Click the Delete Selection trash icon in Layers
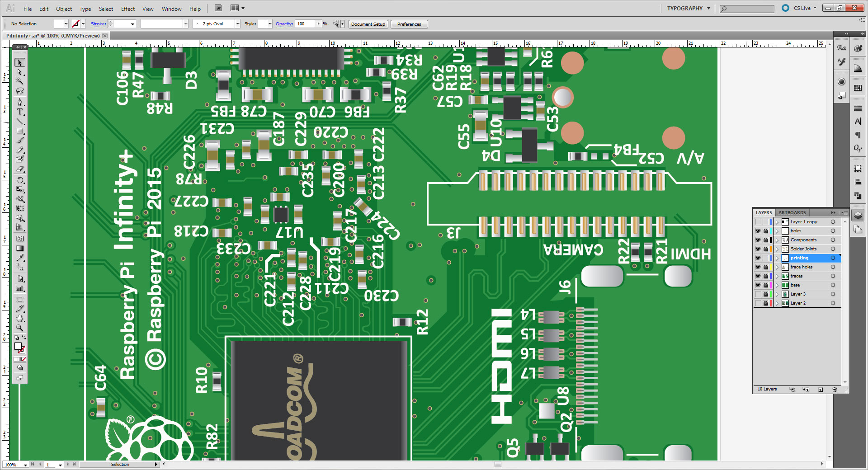This screenshot has width=868, height=470. pyautogui.click(x=835, y=389)
